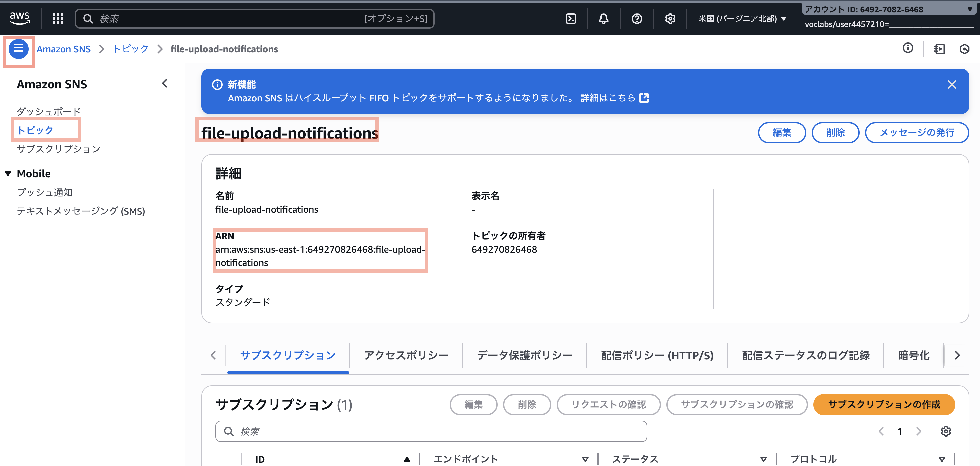This screenshot has width=980, height=466.
Task: Click subscriptions page number 1
Action: (x=900, y=431)
